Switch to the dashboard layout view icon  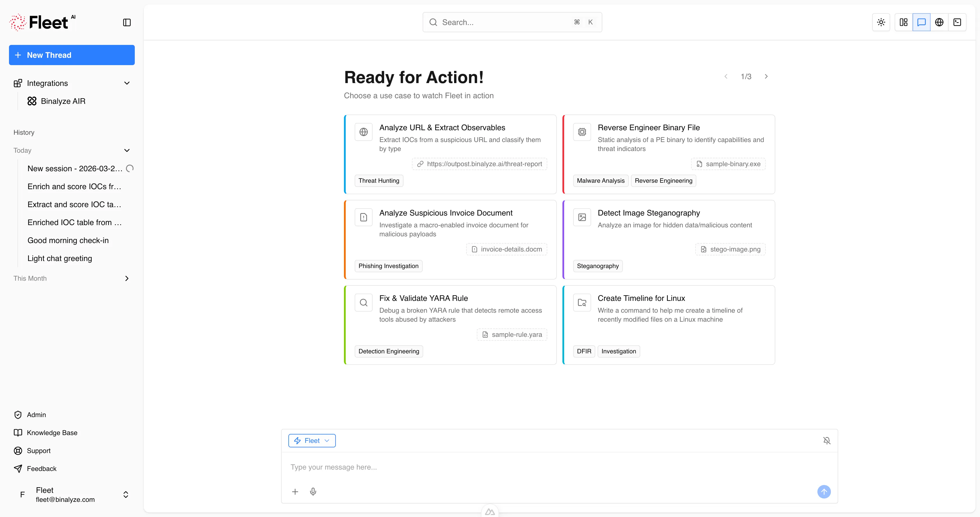click(904, 22)
